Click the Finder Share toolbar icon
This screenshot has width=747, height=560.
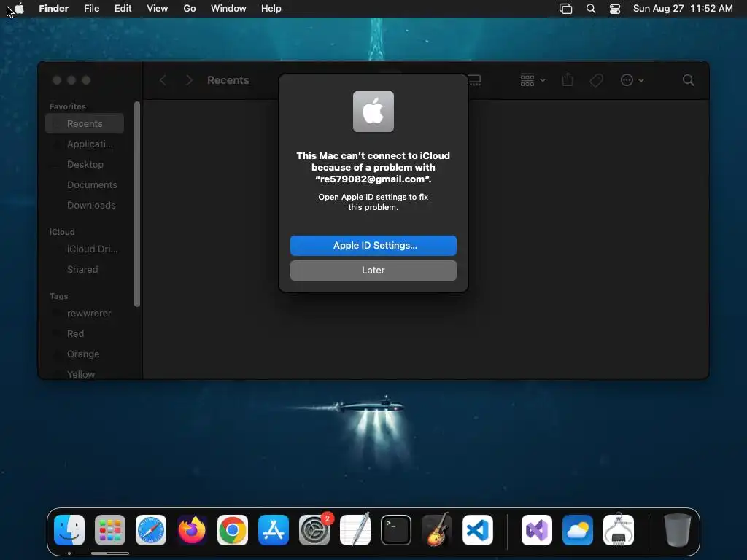click(x=568, y=79)
